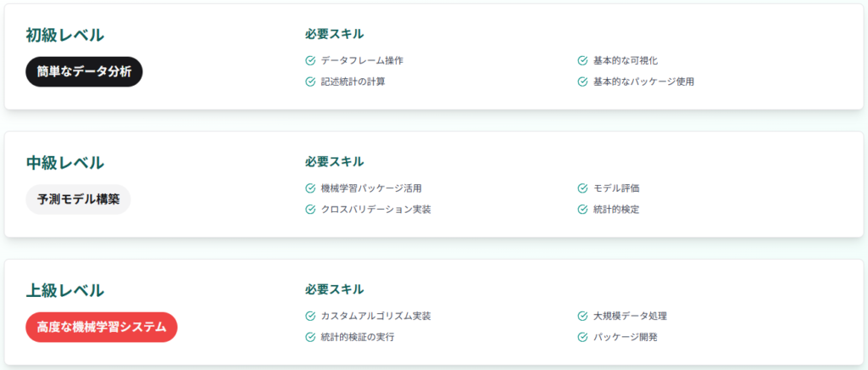Select the 簡単なデータ分析 black badge
Viewport: 868px width, 370px height.
pyautogui.click(x=84, y=72)
